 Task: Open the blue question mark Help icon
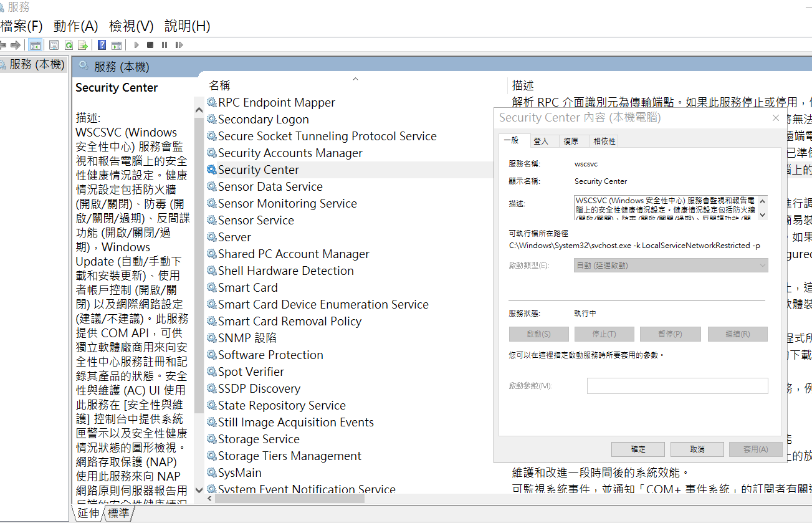pyautogui.click(x=102, y=45)
